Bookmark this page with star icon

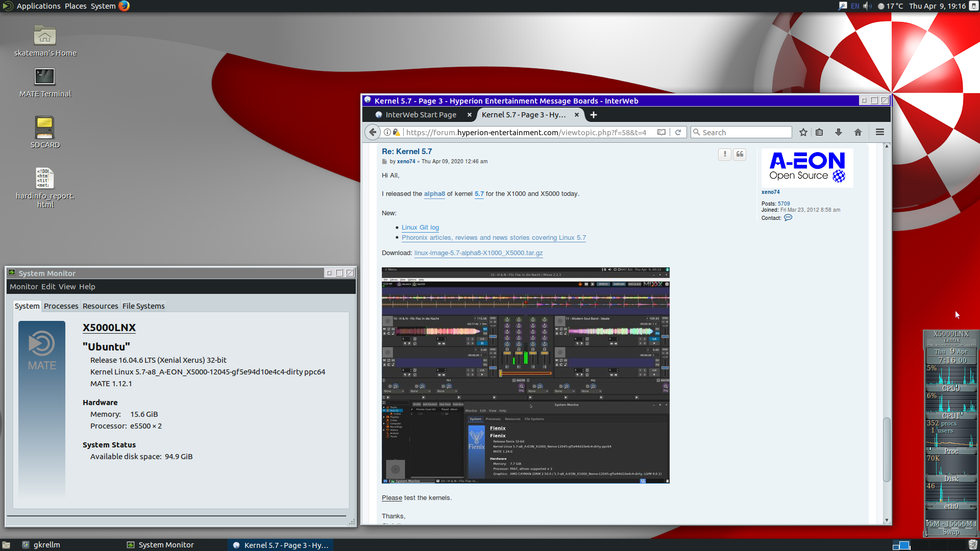click(803, 132)
